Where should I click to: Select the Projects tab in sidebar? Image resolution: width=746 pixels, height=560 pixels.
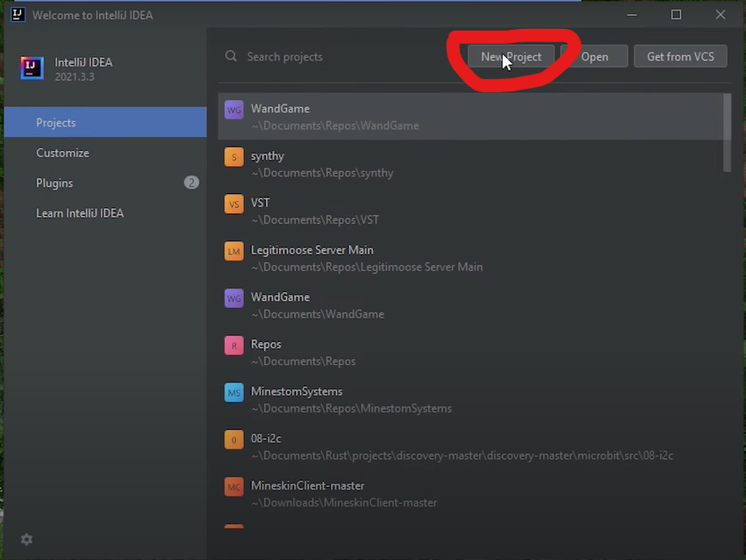click(105, 122)
